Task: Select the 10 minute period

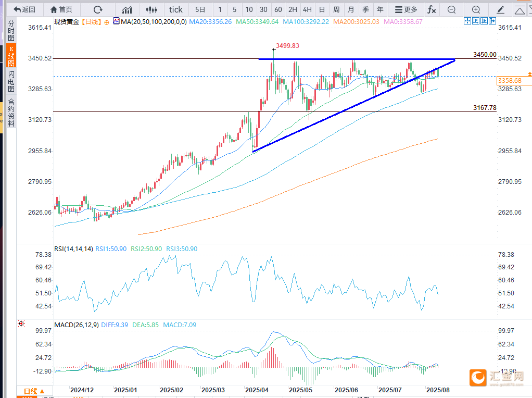Action: click(x=249, y=9)
